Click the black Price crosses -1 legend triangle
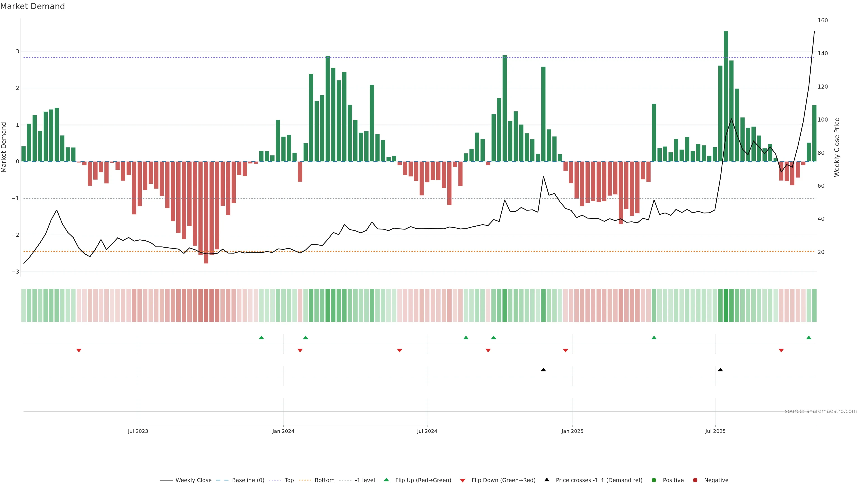The width and height of the screenshot is (868, 488). coord(547,480)
